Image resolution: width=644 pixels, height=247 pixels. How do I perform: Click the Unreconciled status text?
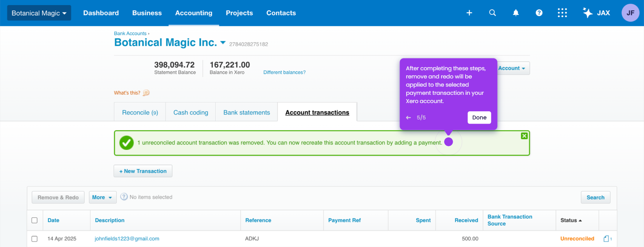577,239
